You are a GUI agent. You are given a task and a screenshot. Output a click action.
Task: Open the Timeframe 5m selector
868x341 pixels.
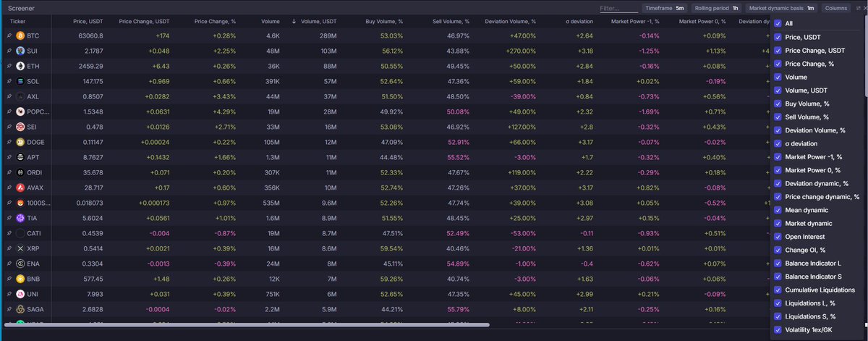(x=664, y=8)
